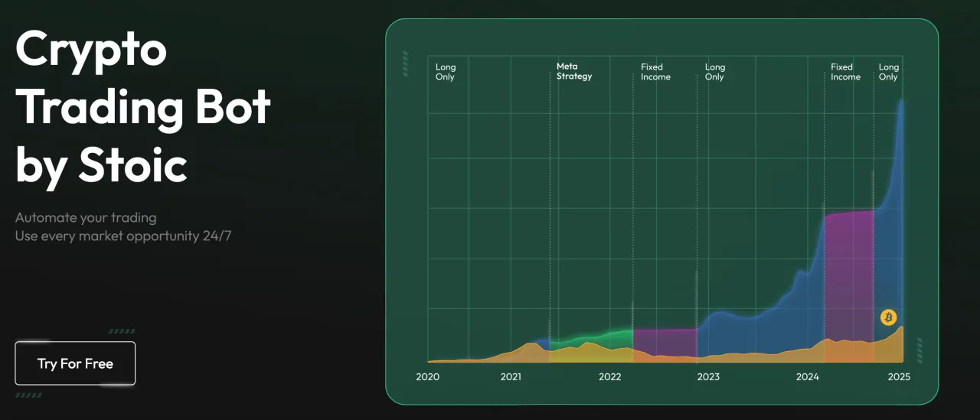Viewport: 980px width, 420px height.
Task: Select the Meta Strategy label
Action: click(x=574, y=72)
